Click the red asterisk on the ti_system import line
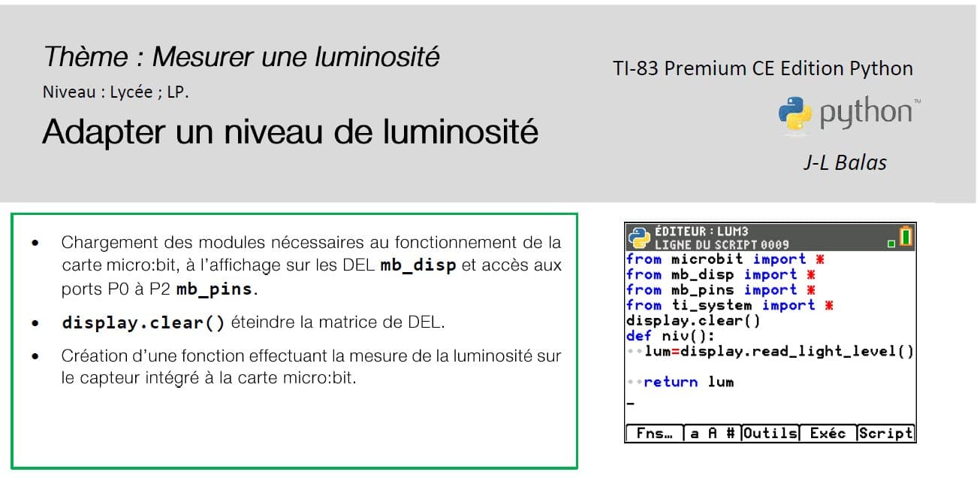Screen dimensions: 980x478 coord(829,305)
